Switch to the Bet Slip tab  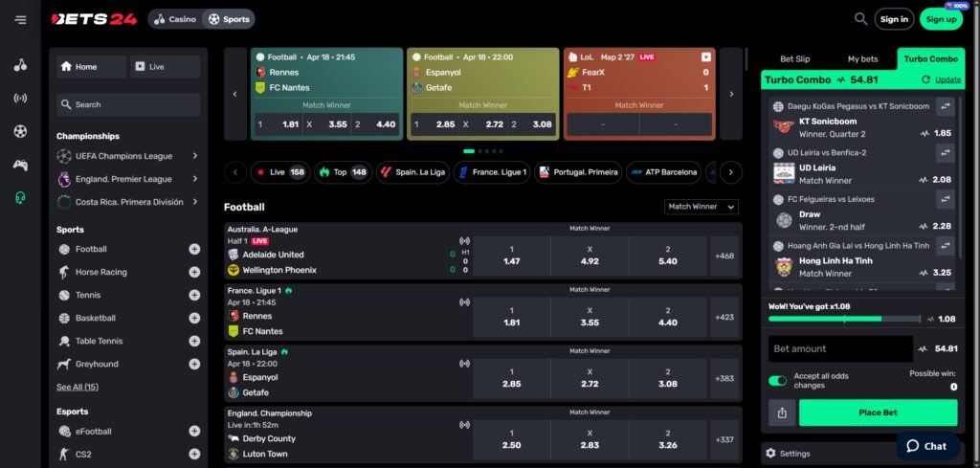click(x=794, y=59)
